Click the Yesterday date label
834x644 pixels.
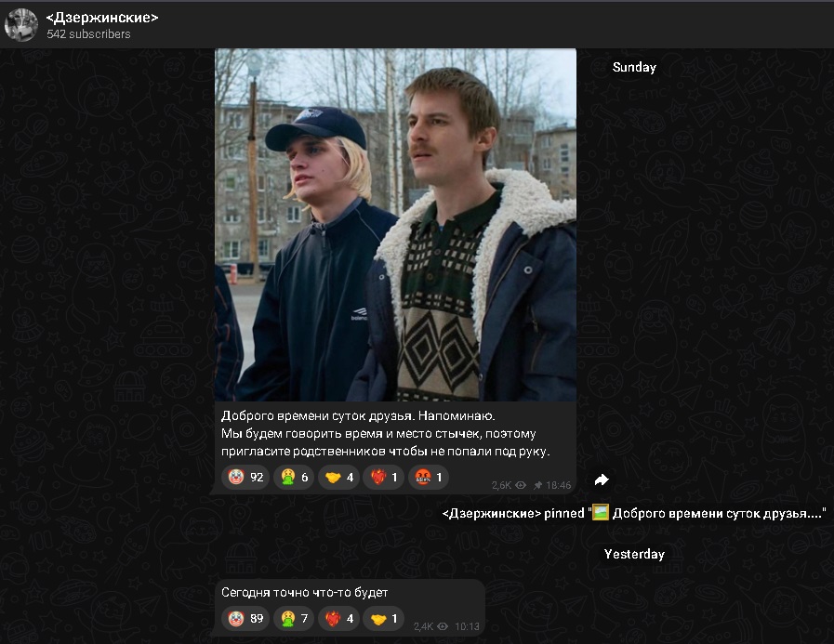tap(634, 554)
